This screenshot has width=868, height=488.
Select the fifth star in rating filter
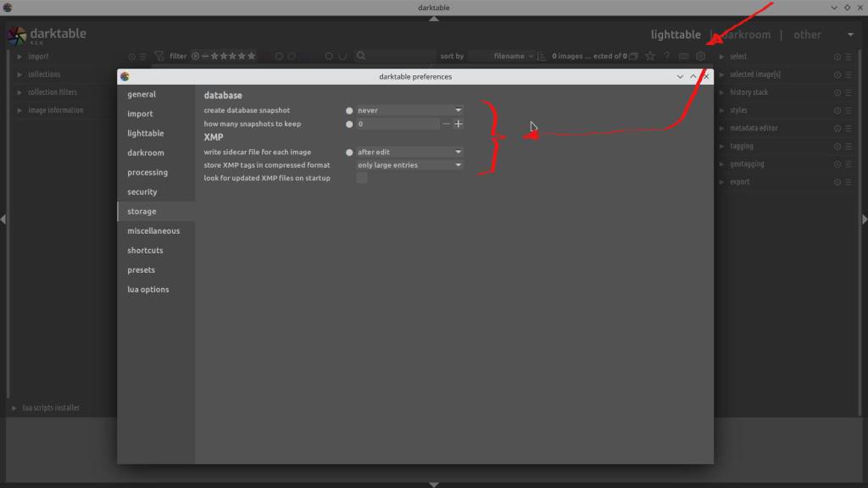pyautogui.click(x=251, y=56)
